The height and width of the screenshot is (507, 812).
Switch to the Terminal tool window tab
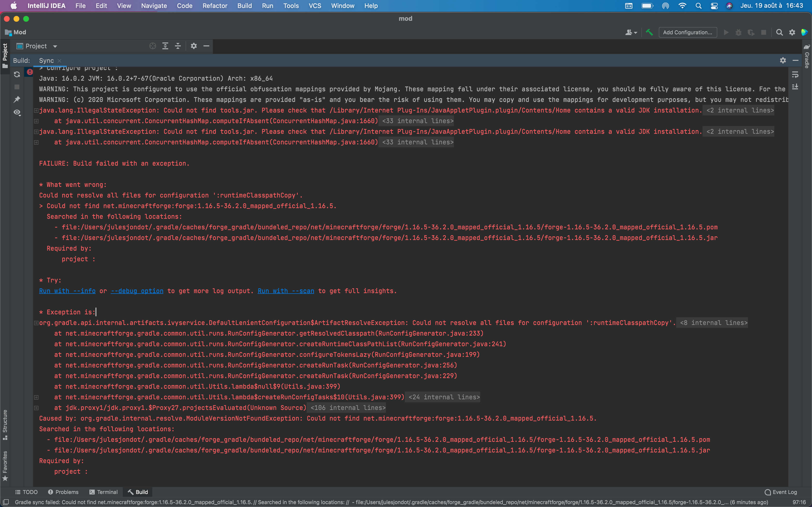point(103,492)
